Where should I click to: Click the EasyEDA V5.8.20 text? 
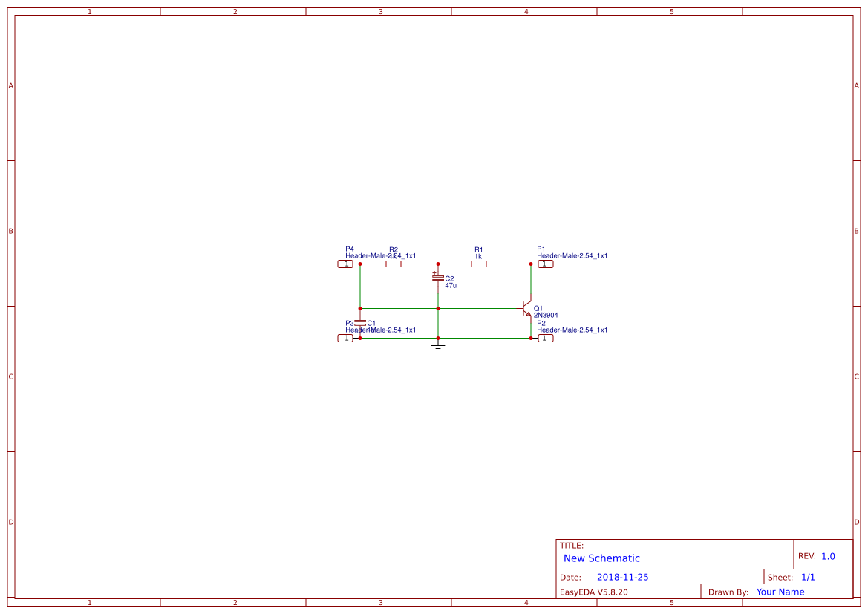(593, 592)
